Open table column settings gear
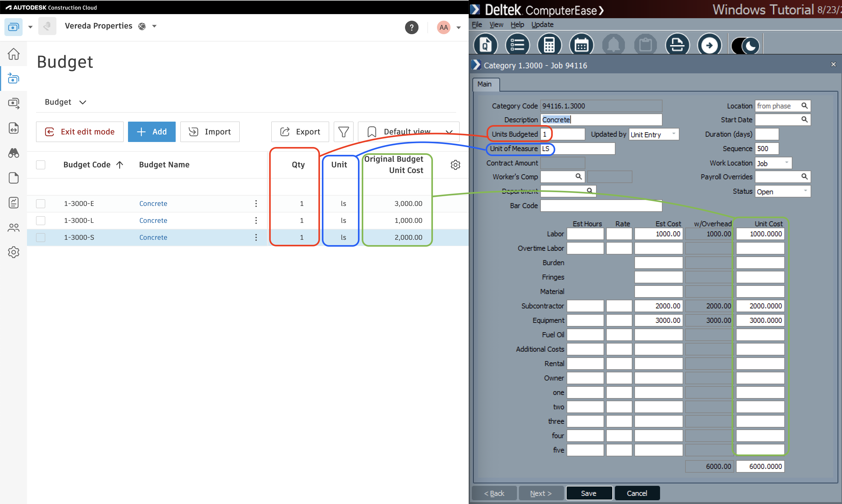The width and height of the screenshot is (842, 504). click(455, 165)
